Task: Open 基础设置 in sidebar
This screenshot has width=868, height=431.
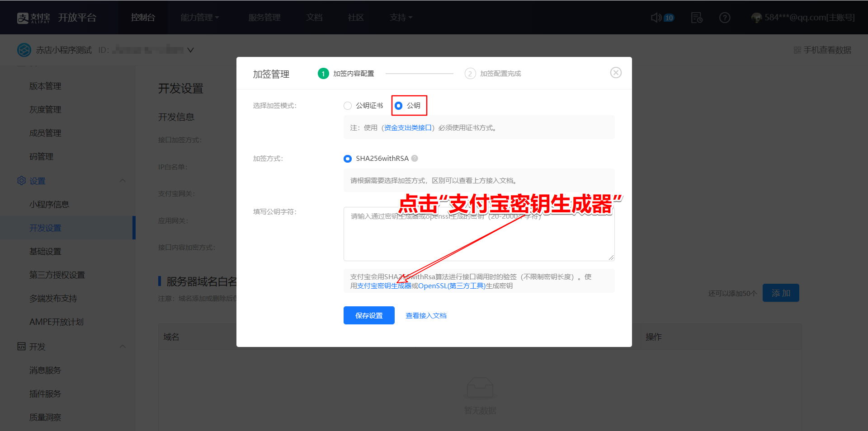Action: pos(45,252)
